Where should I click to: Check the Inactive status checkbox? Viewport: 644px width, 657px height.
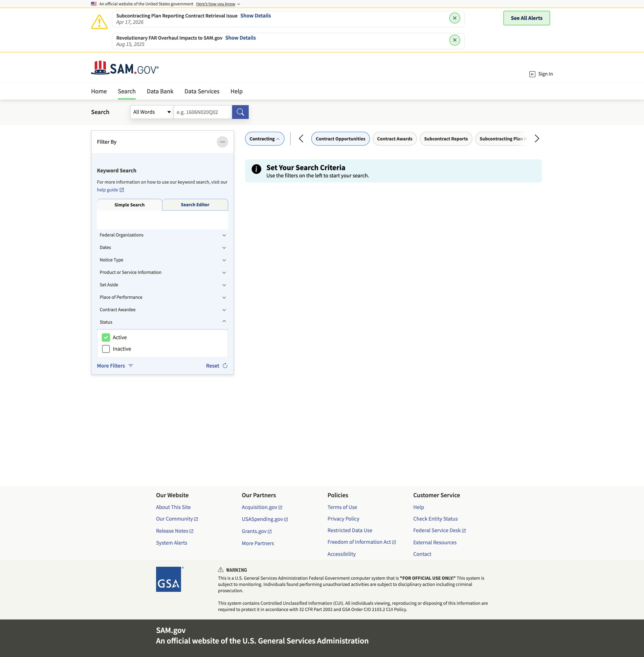(106, 349)
